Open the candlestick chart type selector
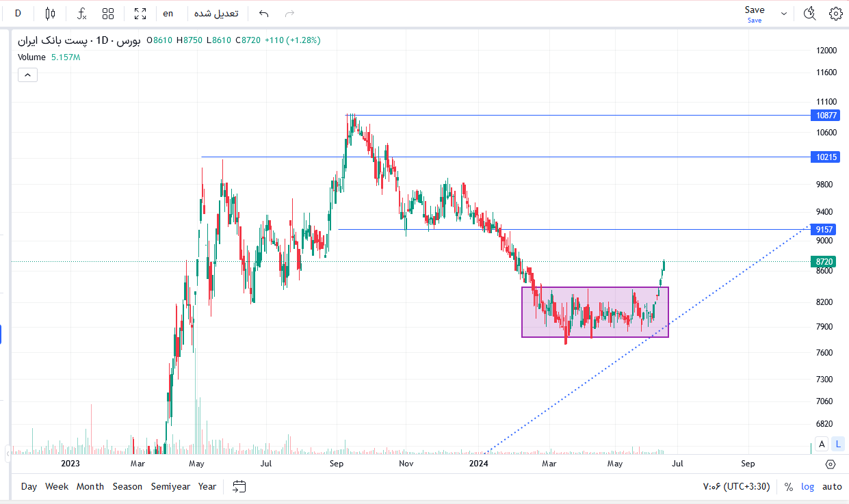849x504 pixels. pyautogui.click(x=50, y=13)
